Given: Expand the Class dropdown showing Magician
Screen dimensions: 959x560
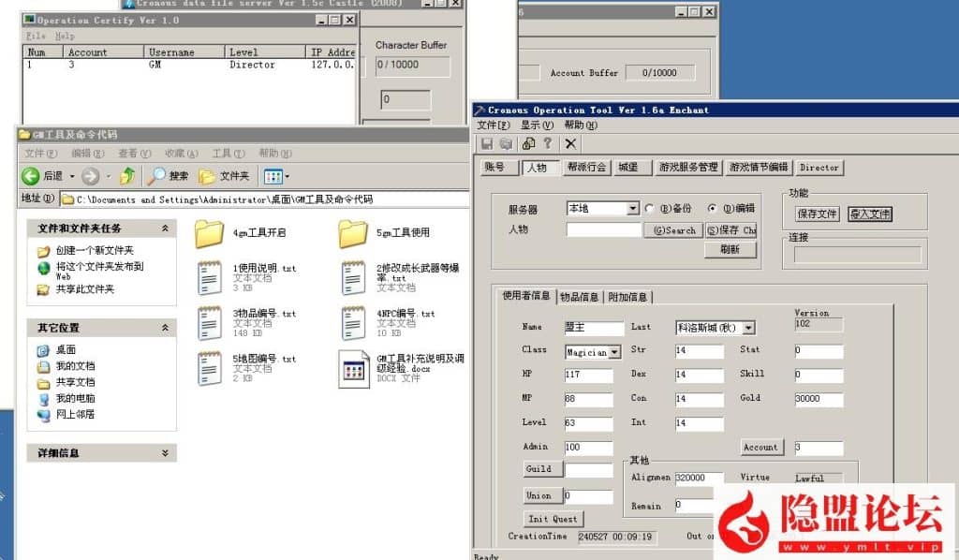Looking at the screenshot, I should click(x=614, y=353).
